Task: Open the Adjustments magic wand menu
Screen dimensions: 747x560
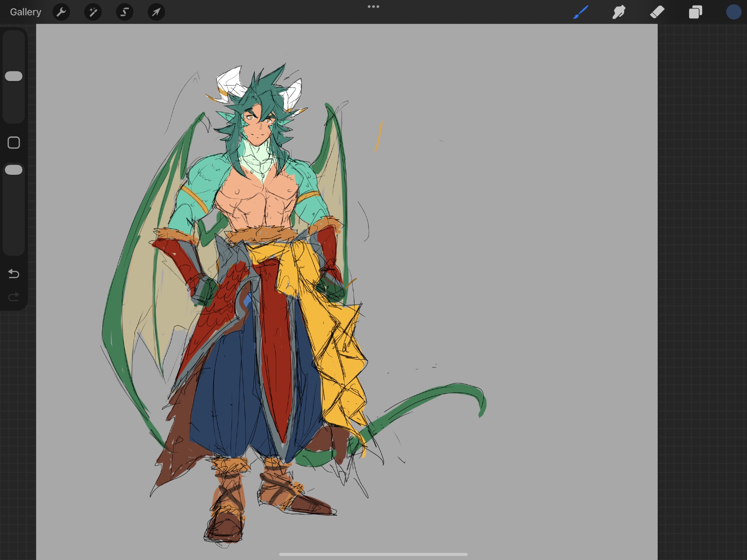Action: coord(93,12)
